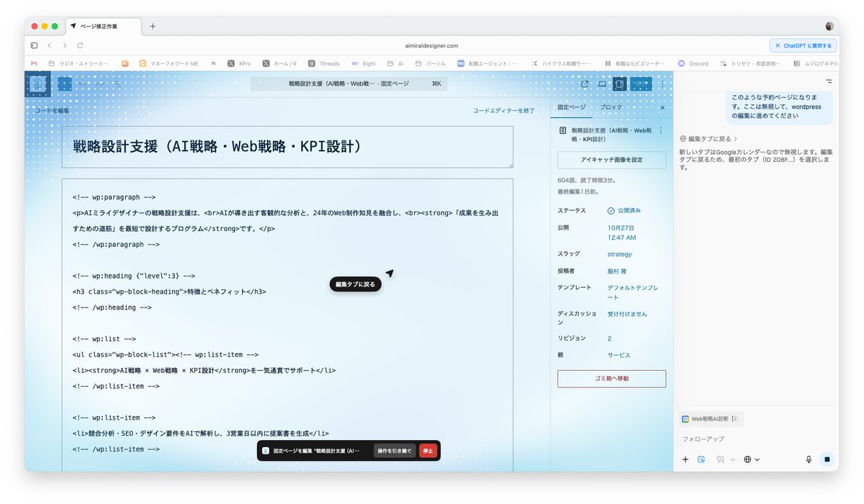Image resolution: width=864 pixels, height=504 pixels.
Task: Click the WordPress site logo icon top left
Action: [37, 84]
